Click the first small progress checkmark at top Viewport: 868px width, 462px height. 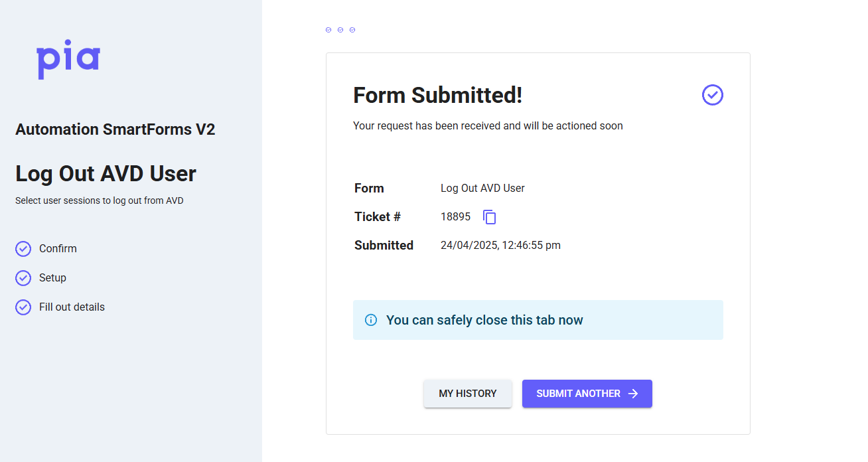328,30
